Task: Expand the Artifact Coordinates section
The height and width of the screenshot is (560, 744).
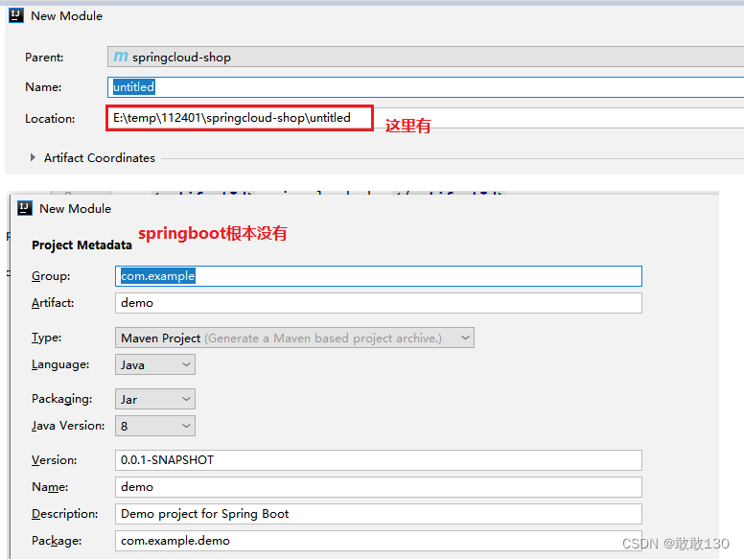Action: click(x=33, y=157)
